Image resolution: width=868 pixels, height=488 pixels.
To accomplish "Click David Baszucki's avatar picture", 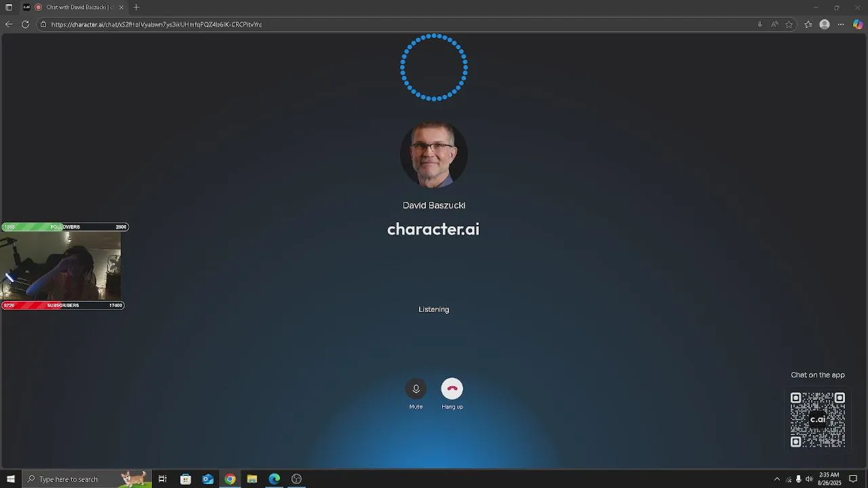I will [434, 155].
